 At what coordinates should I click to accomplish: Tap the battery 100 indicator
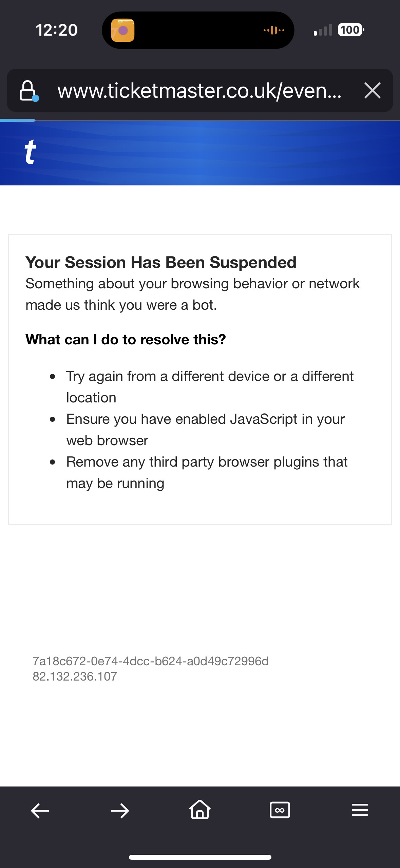tap(351, 30)
